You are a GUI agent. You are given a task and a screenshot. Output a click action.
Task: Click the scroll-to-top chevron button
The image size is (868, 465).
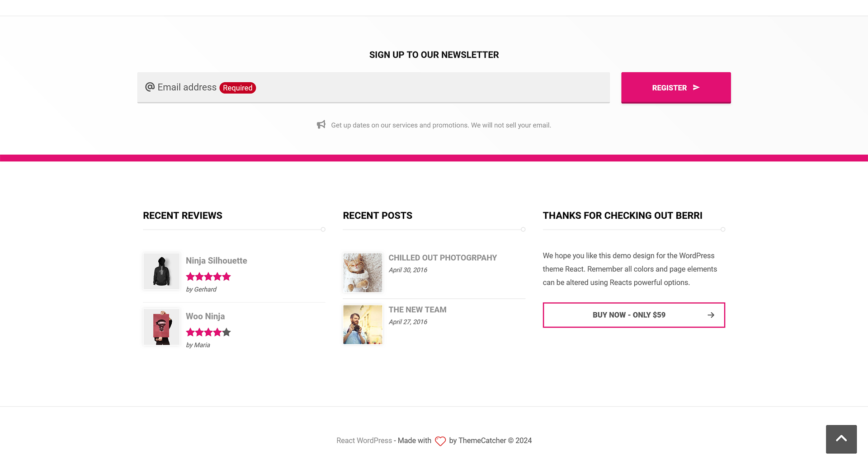(x=841, y=439)
